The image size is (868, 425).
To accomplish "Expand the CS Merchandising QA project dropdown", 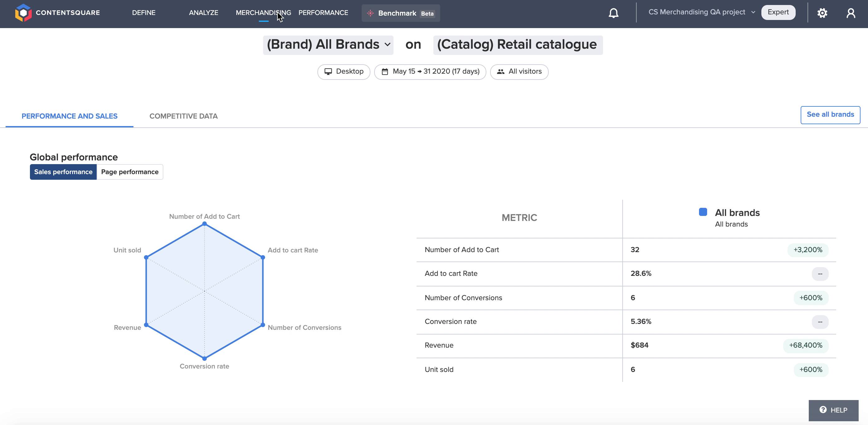I will tap(702, 12).
